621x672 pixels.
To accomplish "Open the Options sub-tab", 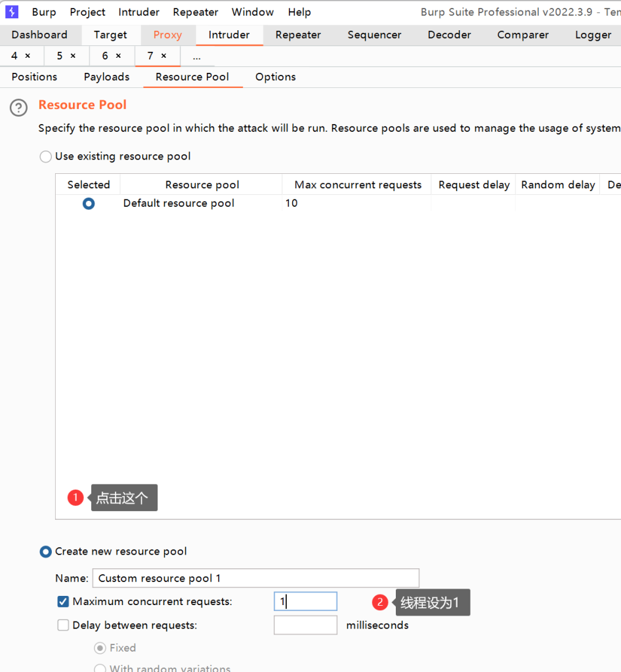I will [x=276, y=77].
